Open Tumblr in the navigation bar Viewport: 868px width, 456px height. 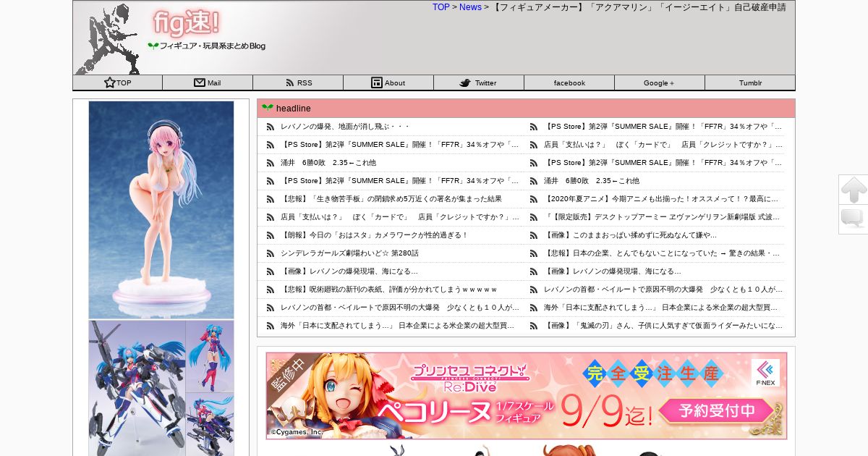click(x=750, y=83)
